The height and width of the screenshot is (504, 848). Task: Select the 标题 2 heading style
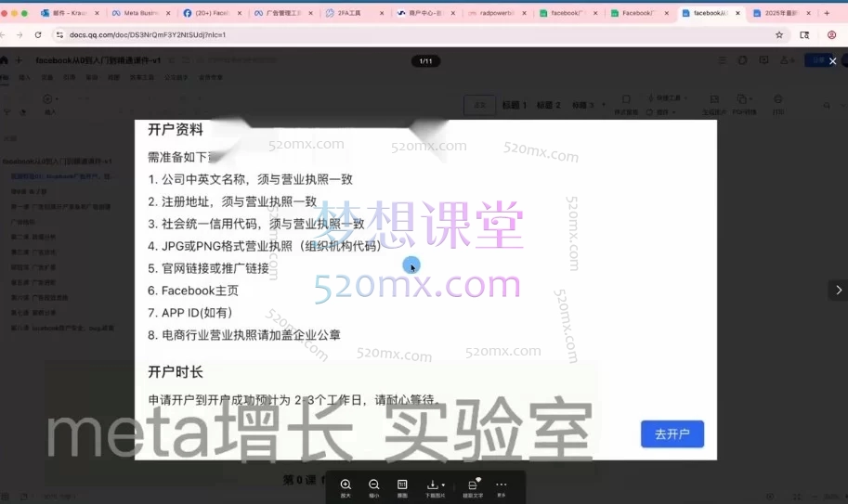tap(548, 105)
